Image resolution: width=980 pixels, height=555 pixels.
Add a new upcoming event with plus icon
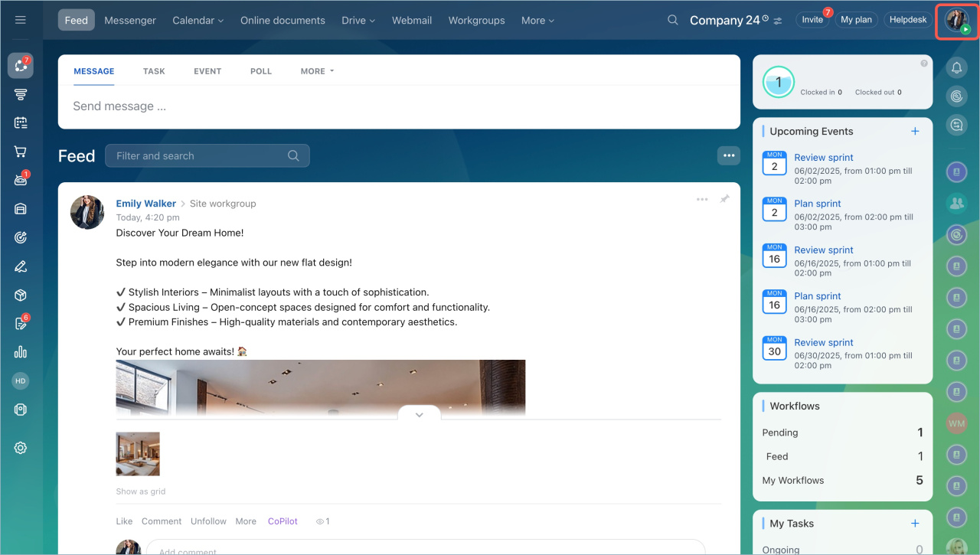point(915,132)
